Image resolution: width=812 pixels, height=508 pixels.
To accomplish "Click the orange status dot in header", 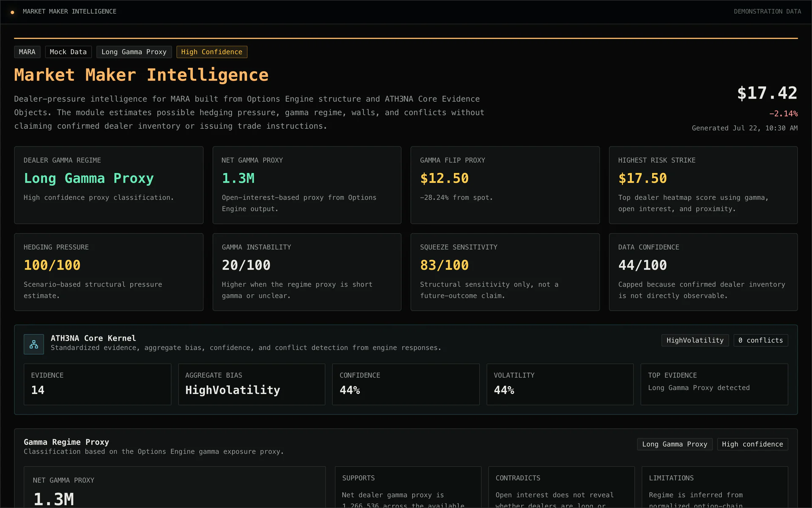I will coord(12,12).
